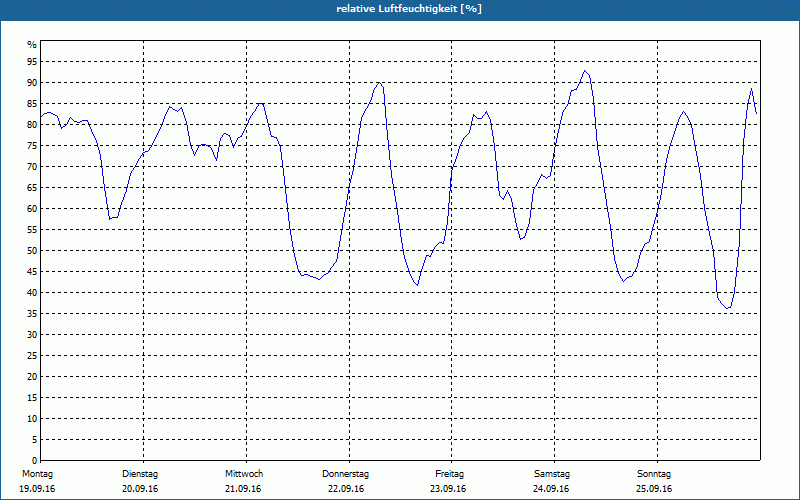This screenshot has width=800, height=500.
Task: Click the '65' y-axis value
Action: point(32,188)
